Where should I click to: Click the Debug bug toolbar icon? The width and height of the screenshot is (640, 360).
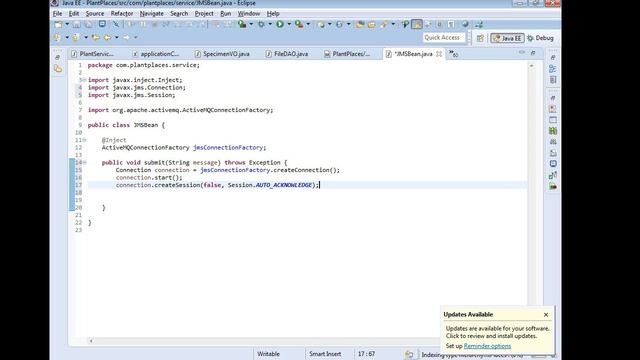(261, 24)
